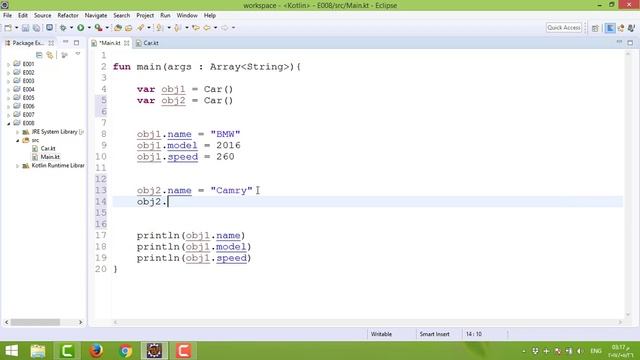Expand JRE System Library node
Screen dimensions: 640x360
pyautogui.click(x=18, y=132)
